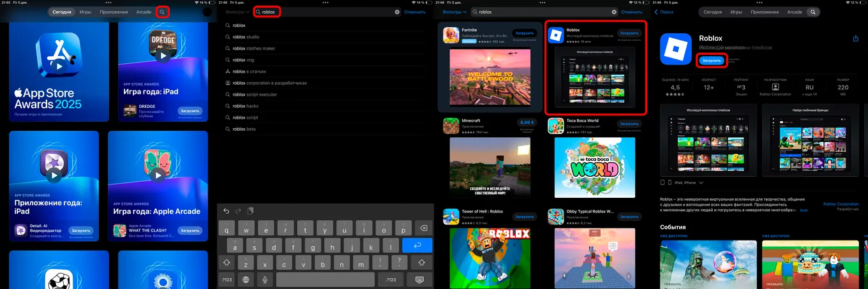Open the Obby Typical Roblox app icon

556,216
